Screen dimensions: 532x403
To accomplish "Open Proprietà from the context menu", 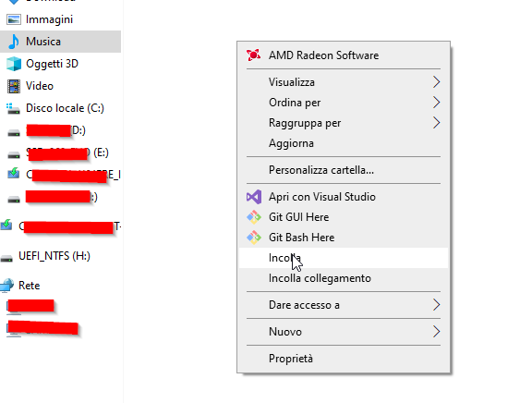I will pos(344,359).
